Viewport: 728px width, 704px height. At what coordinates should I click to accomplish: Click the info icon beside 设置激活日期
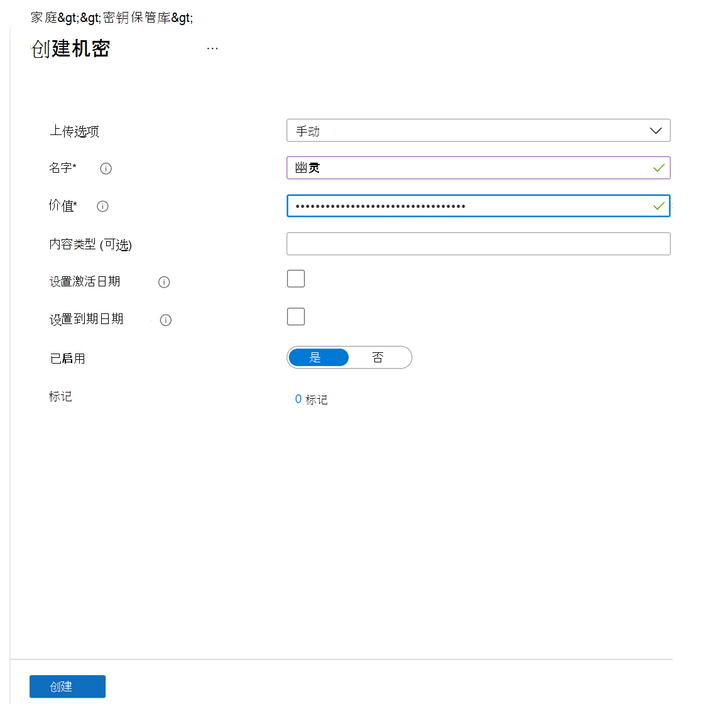(x=164, y=282)
